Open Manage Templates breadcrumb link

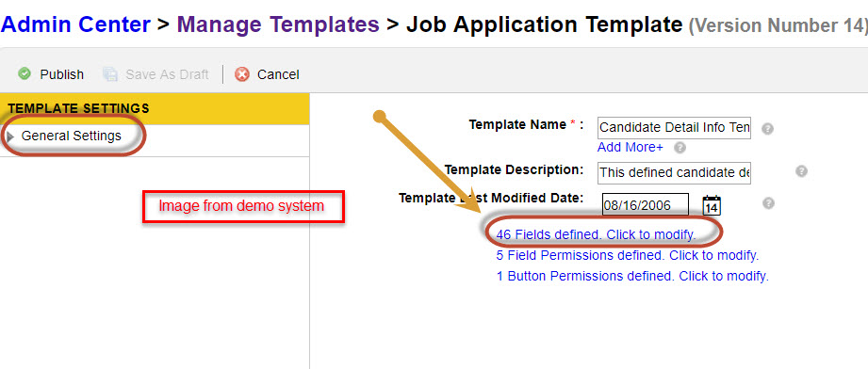point(278,24)
